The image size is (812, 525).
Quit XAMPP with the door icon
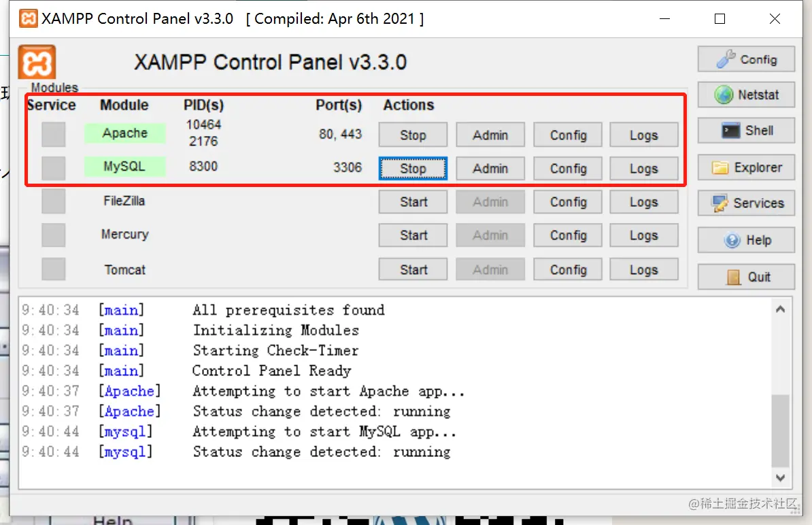coord(746,277)
